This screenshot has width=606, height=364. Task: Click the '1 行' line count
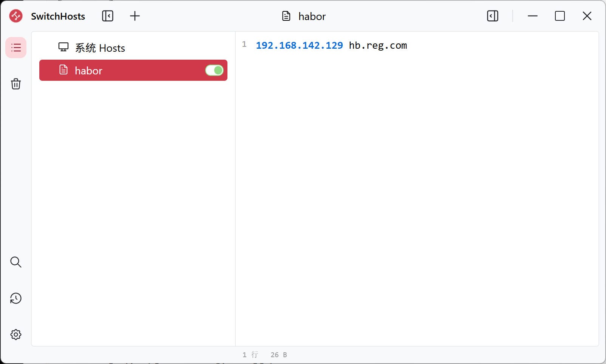coord(250,355)
